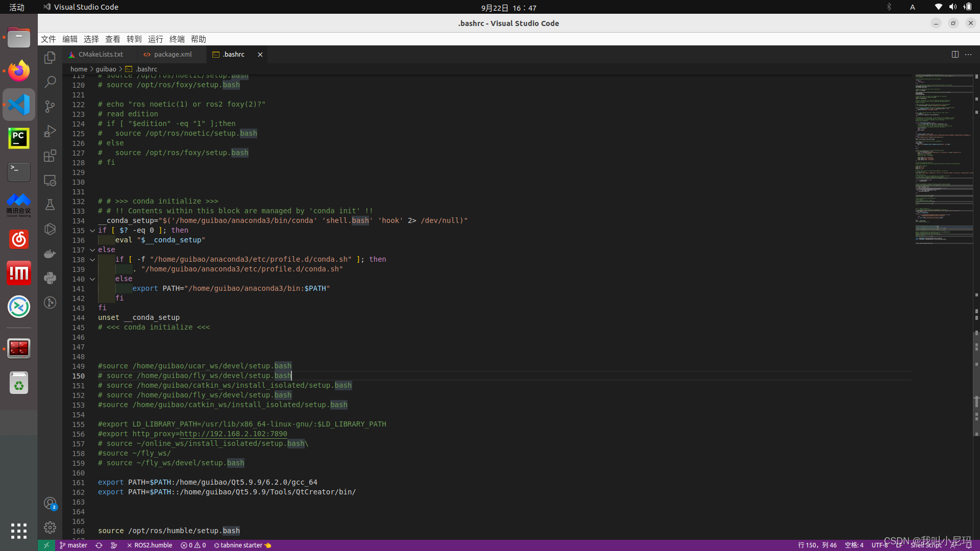
Task: Collapse the else block at line 137
Action: pos(92,250)
